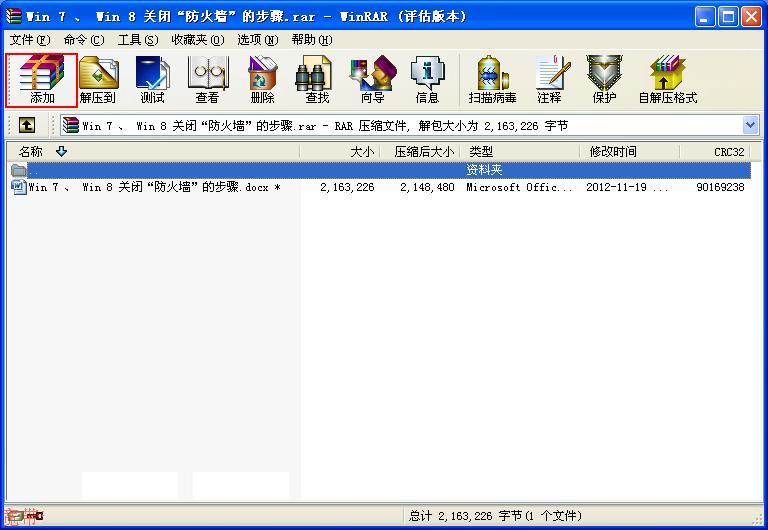Click the archive icon in the address bar

(x=71, y=125)
